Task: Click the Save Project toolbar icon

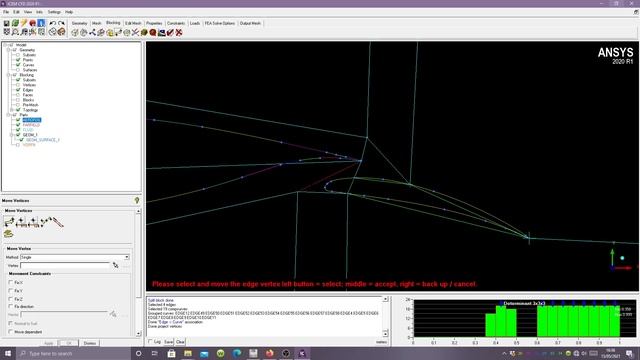Action: point(7,23)
